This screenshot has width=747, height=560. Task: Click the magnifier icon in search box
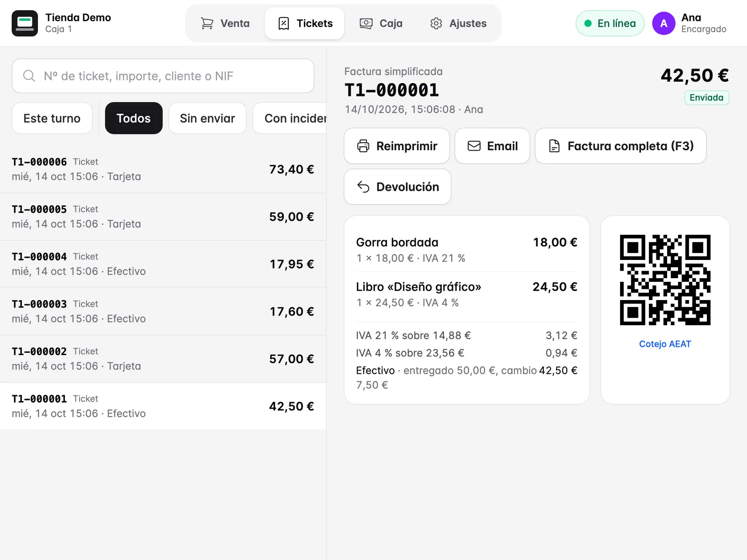pyautogui.click(x=29, y=76)
